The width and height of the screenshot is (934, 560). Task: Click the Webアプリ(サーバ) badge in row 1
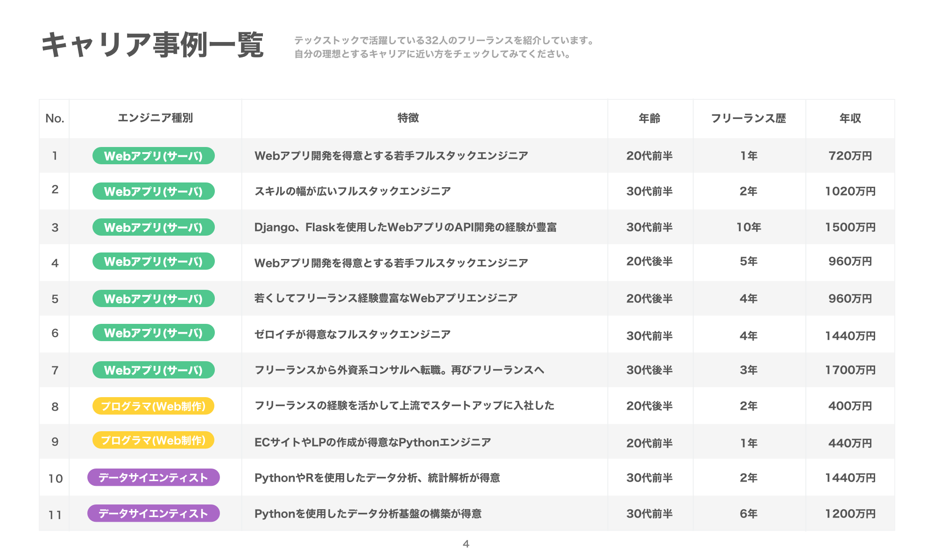coord(154,156)
